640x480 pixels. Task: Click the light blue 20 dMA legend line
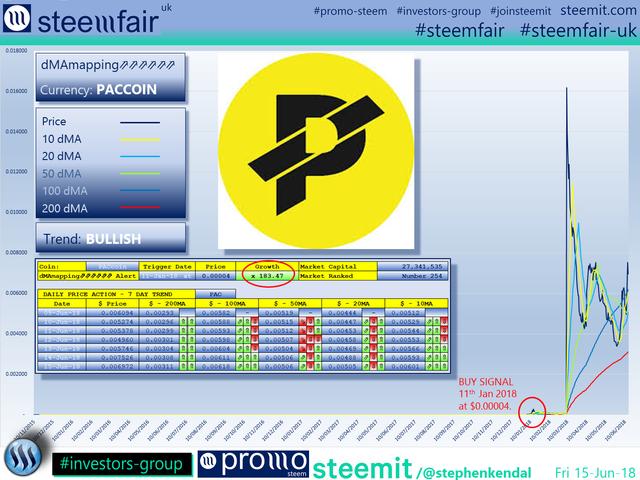click(x=140, y=156)
